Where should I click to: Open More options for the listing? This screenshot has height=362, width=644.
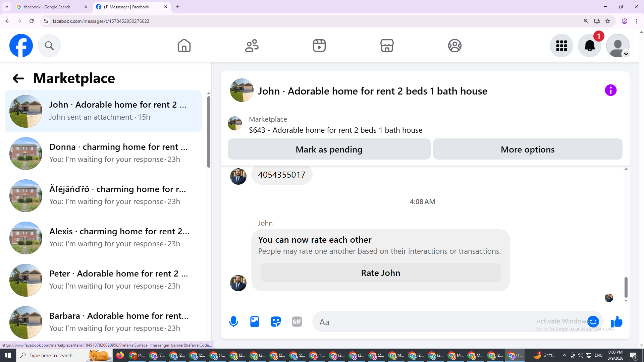527,149
